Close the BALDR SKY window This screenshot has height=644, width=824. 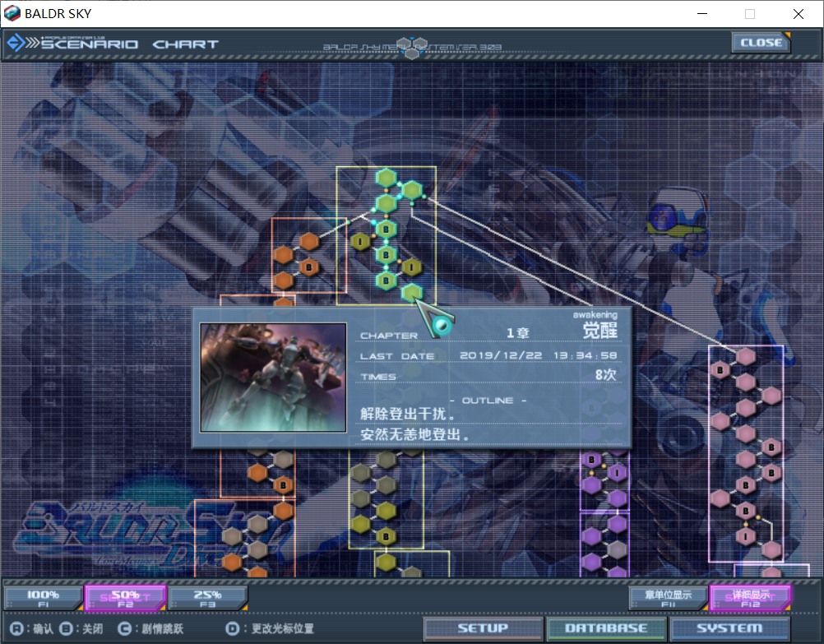(799, 14)
